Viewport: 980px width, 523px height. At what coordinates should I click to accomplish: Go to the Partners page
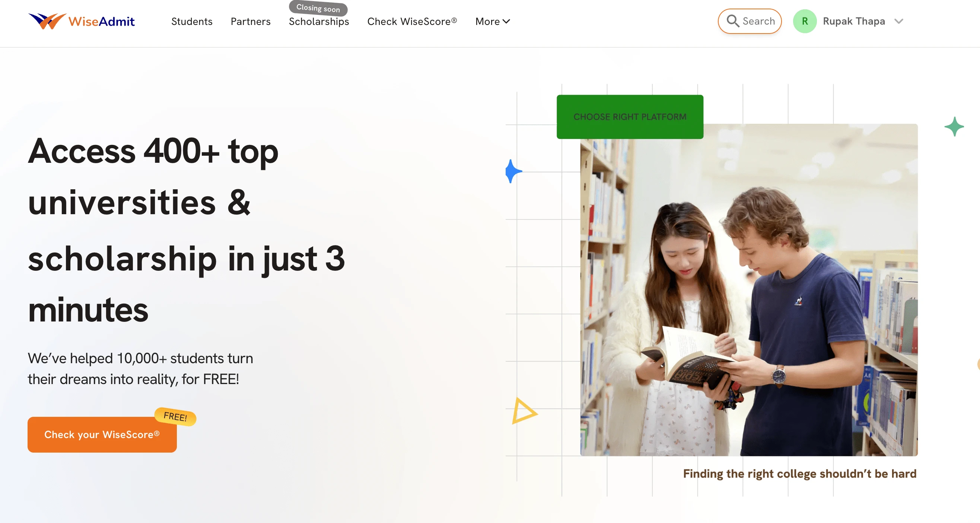(x=250, y=21)
